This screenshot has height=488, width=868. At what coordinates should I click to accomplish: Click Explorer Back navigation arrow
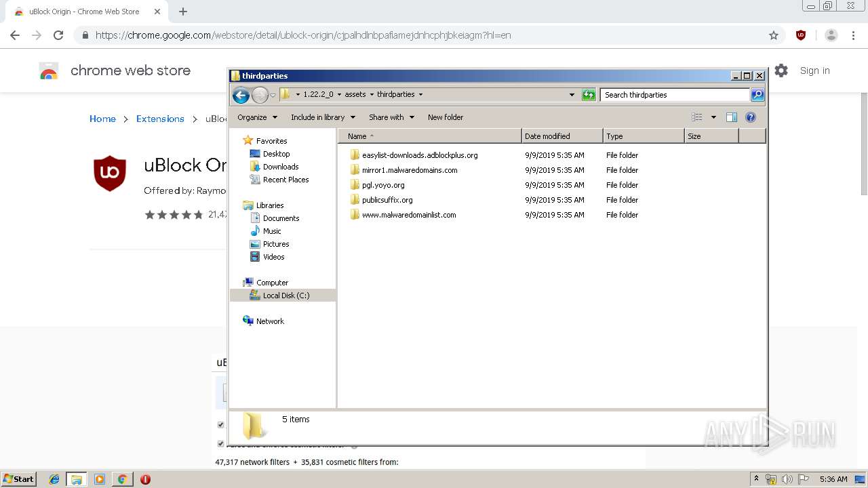(241, 95)
